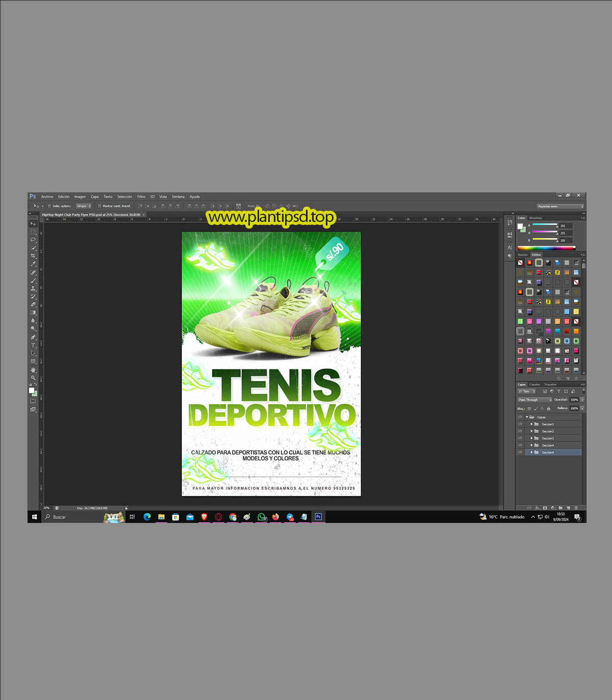The height and width of the screenshot is (700, 612).
Task: Select the Move tool in the toolbox
Action: click(33, 223)
